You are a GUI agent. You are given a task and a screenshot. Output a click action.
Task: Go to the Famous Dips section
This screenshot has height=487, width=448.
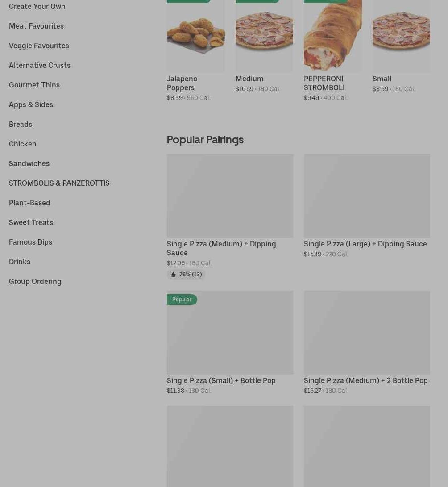tap(30, 242)
